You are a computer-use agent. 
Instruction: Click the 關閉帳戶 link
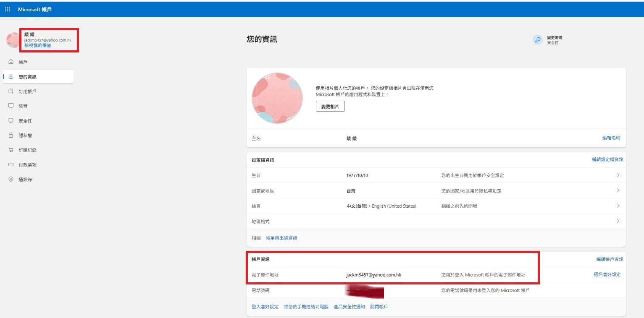[379, 307]
